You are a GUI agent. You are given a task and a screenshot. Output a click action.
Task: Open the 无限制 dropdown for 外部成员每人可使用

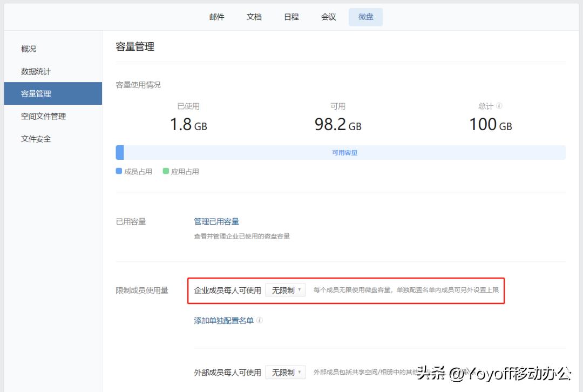click(286, 372)
